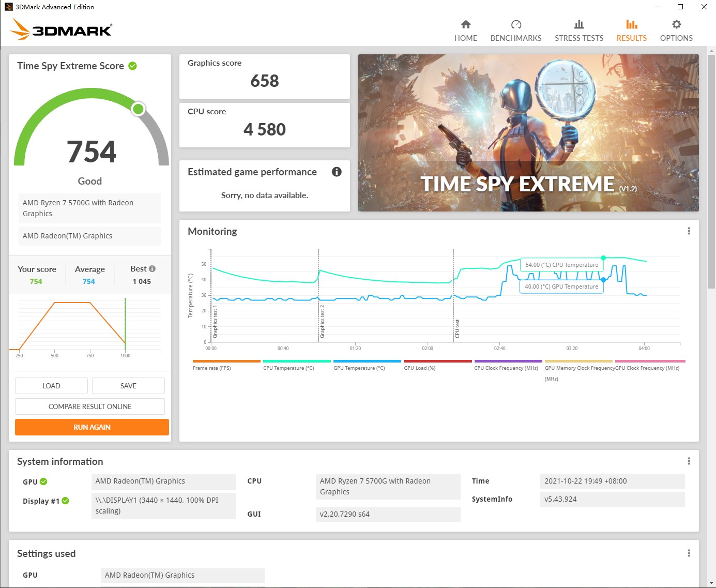
Task: Click the scrollbar up arrow
Action: (712, 51)
